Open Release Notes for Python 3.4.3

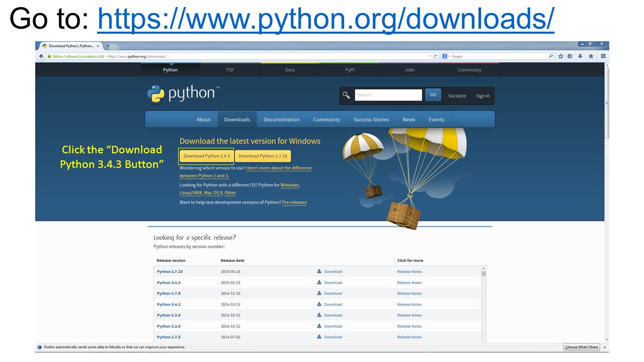(410, 283)
